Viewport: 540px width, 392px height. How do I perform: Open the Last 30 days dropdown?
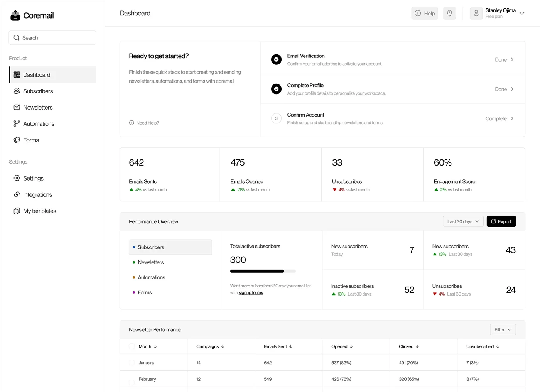[463, 221]
